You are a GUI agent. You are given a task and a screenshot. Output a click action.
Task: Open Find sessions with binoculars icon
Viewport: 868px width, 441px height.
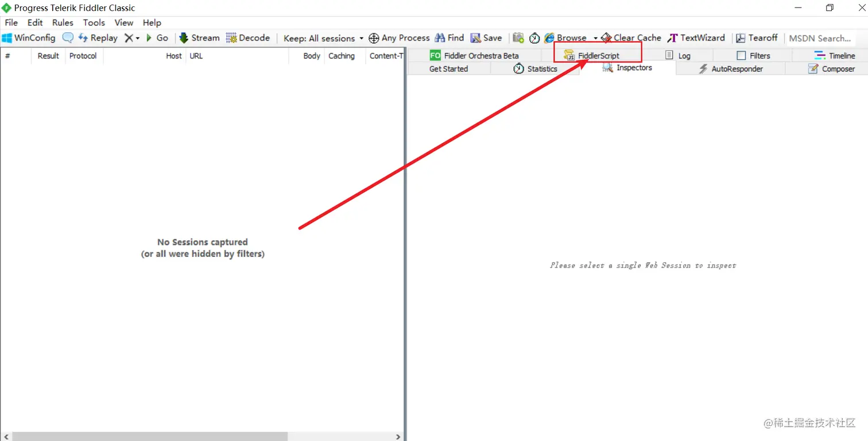pyautogui.click(x=449, y=38)
